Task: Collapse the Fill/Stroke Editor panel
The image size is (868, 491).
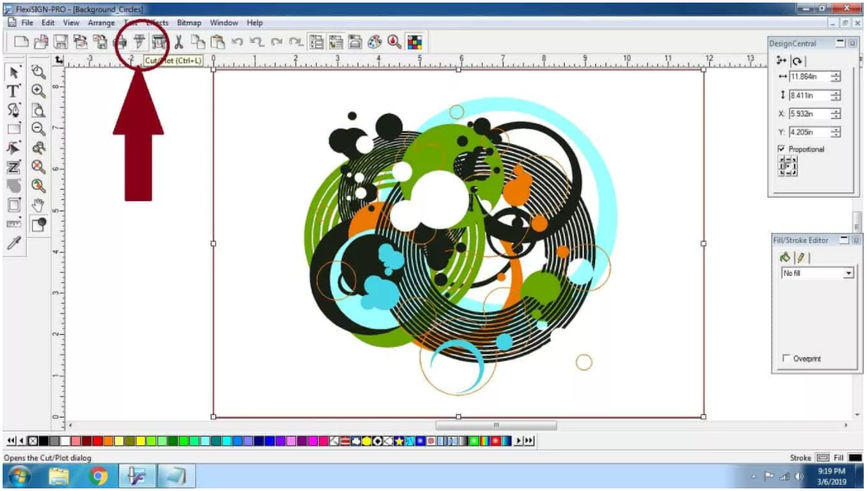Action: tap(844, 239)
